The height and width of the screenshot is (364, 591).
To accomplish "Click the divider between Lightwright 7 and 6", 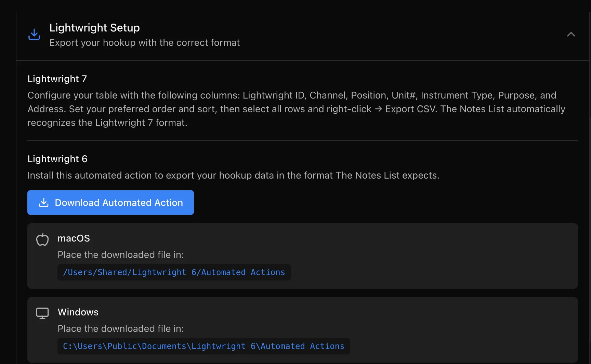I will click(x=303, y=141).
